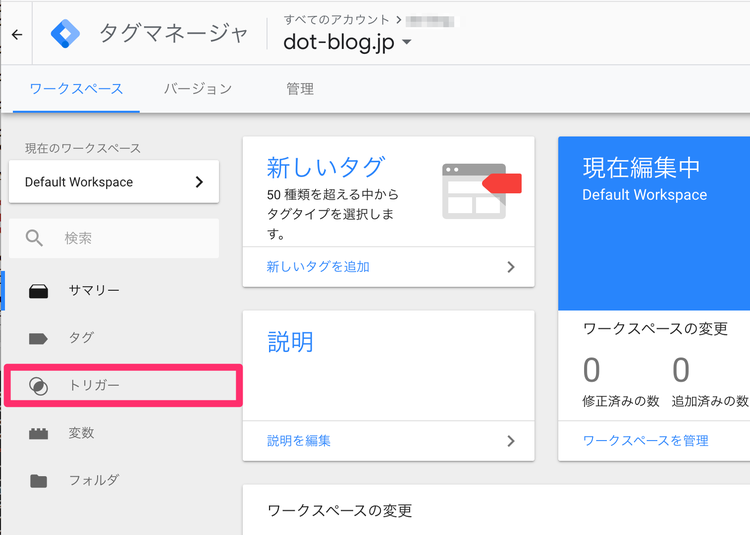Click the 現在編集中 blue card

(654, 223)
